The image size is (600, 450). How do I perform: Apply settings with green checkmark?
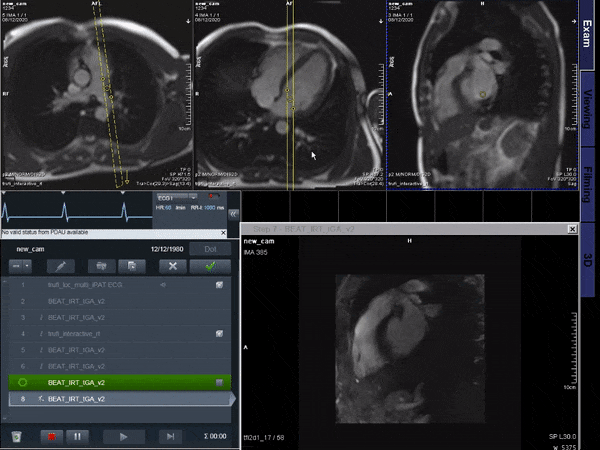[211, 266]
